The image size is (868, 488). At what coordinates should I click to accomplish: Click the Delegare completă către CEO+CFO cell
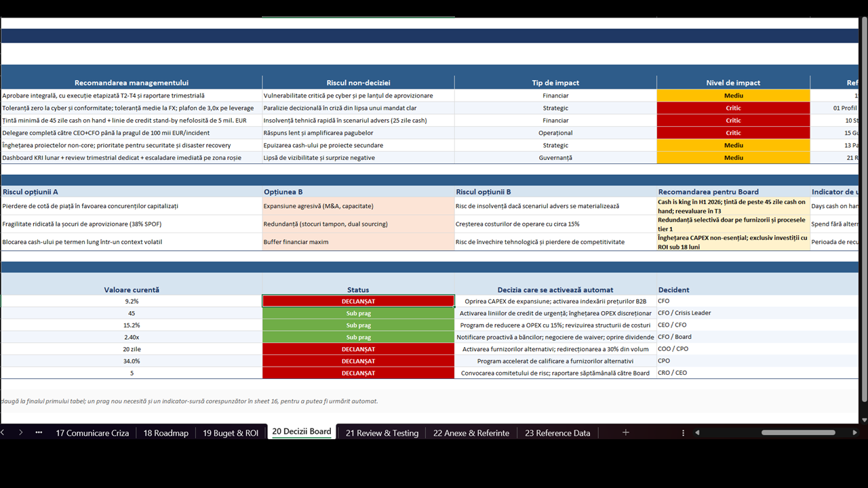pos(132,133)
